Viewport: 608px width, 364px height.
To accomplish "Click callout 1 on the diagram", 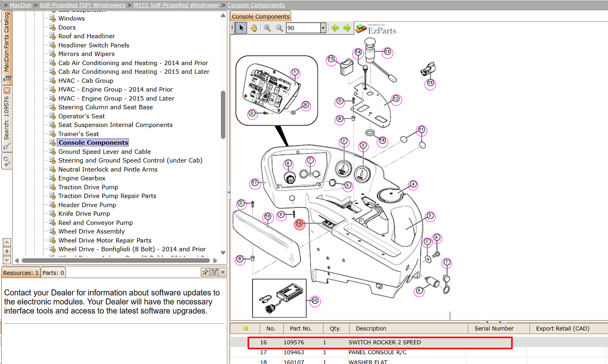I will pos(295,73).
